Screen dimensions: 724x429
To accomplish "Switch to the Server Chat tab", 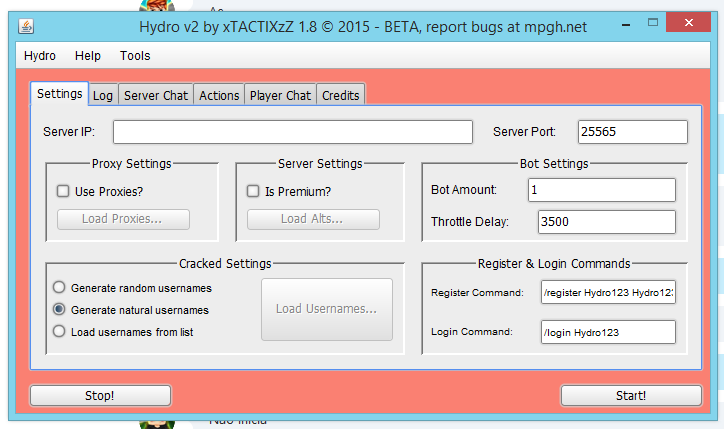I will [x=156, y=96].
